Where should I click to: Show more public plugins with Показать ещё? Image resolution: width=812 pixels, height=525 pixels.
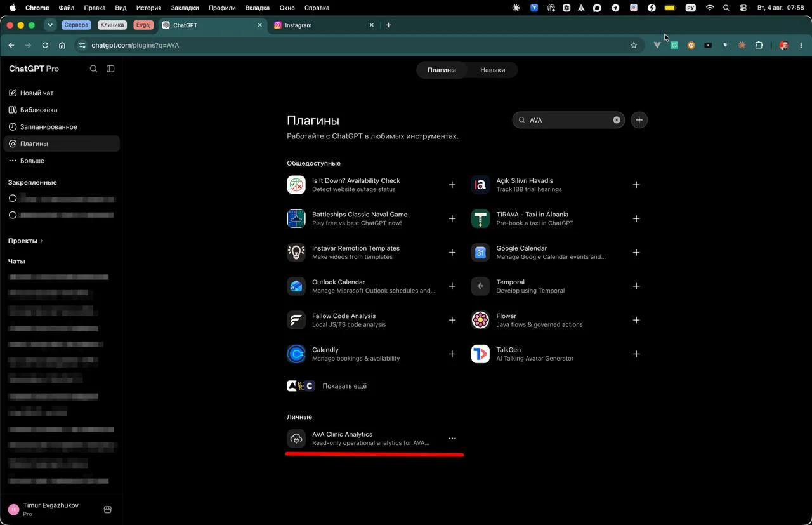coord(327,386)
